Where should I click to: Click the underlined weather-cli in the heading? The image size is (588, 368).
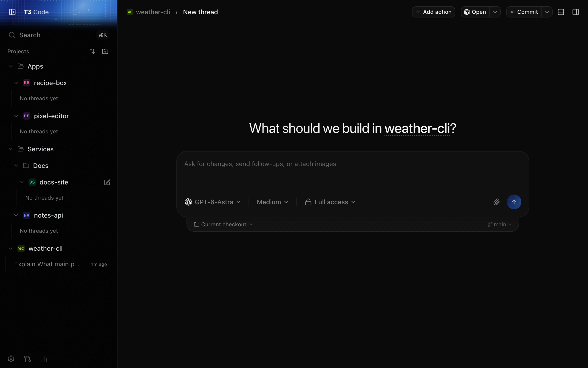(x=417, y=128)
